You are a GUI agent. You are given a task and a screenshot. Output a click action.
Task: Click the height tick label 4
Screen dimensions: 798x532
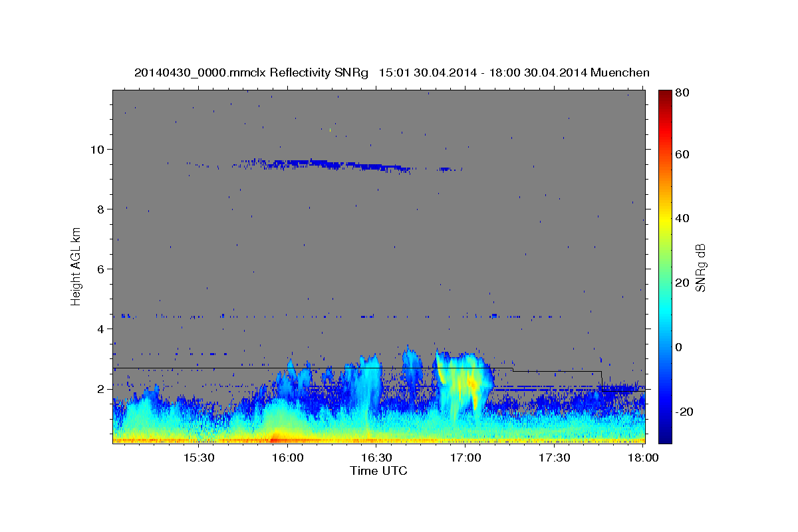click(102, 329)
